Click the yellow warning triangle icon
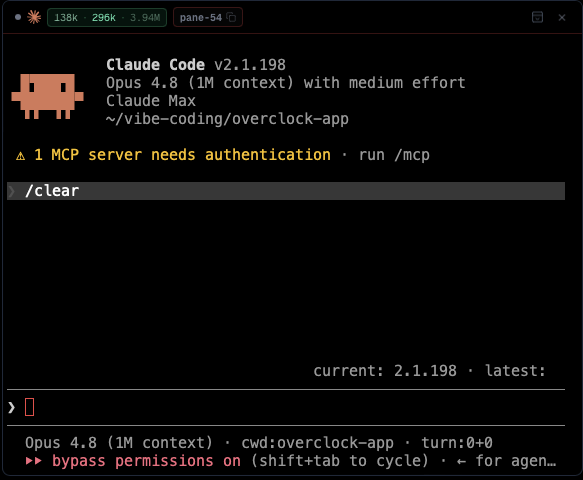 (20, 155)
